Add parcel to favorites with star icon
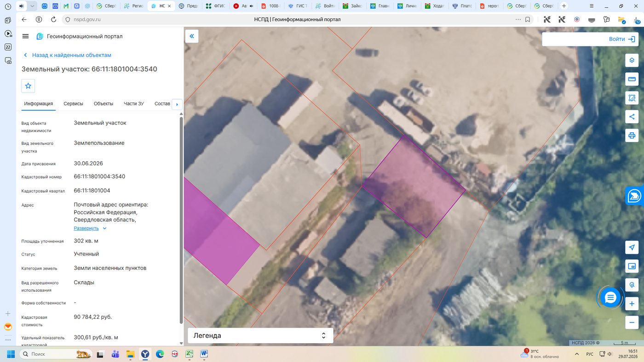Image resolution: width=644 pixels, height=362 pixels. [x=28, y=86]
